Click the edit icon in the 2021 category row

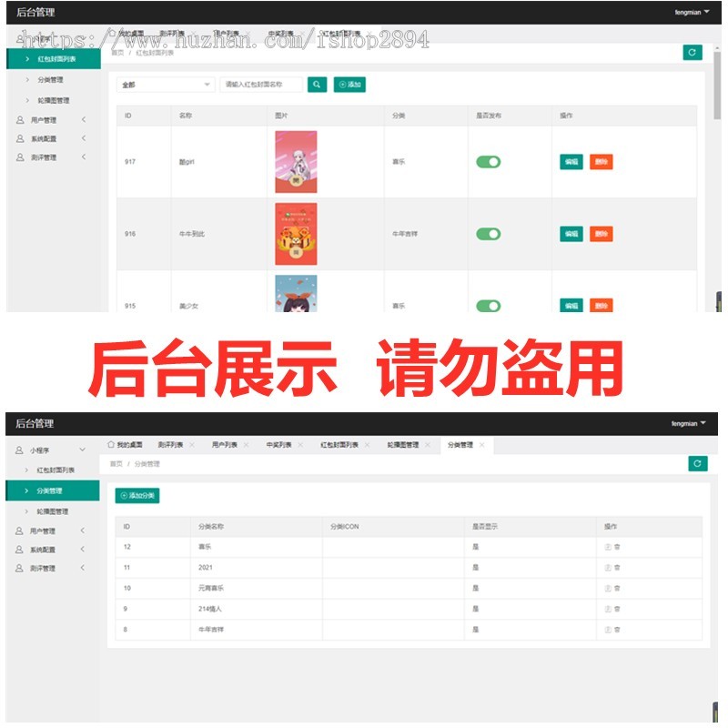click(x=608, y=567)
